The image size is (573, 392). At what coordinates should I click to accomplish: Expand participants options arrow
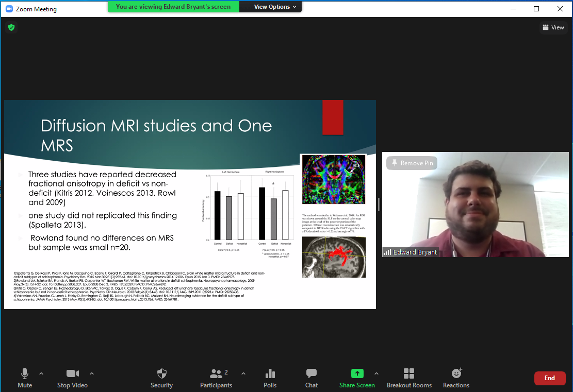[243, 373]
